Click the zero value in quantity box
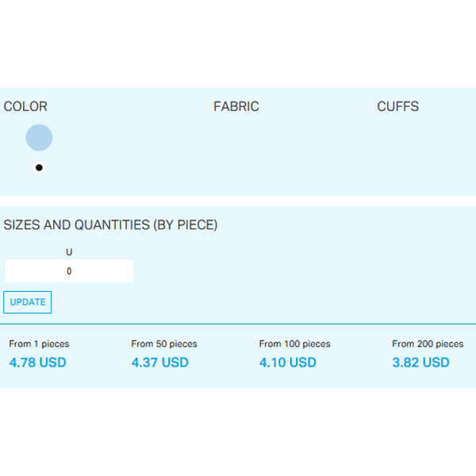The width and height of the screenshot is (476, 476). pyautogui.click(x=69, y=271)
